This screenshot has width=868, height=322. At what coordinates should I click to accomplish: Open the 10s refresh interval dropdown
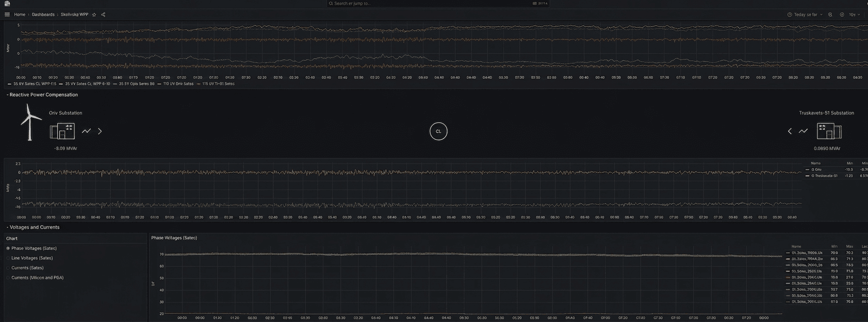click(855, 14)
